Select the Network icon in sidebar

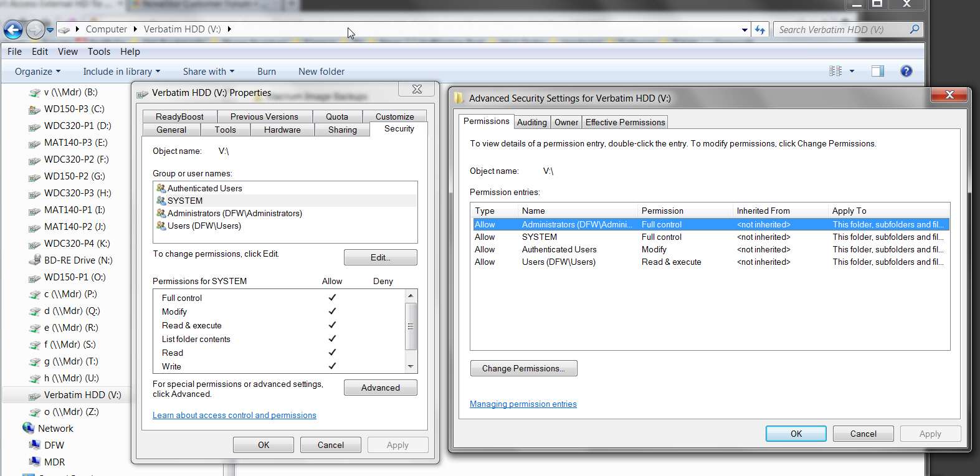[x=28, y=428]
